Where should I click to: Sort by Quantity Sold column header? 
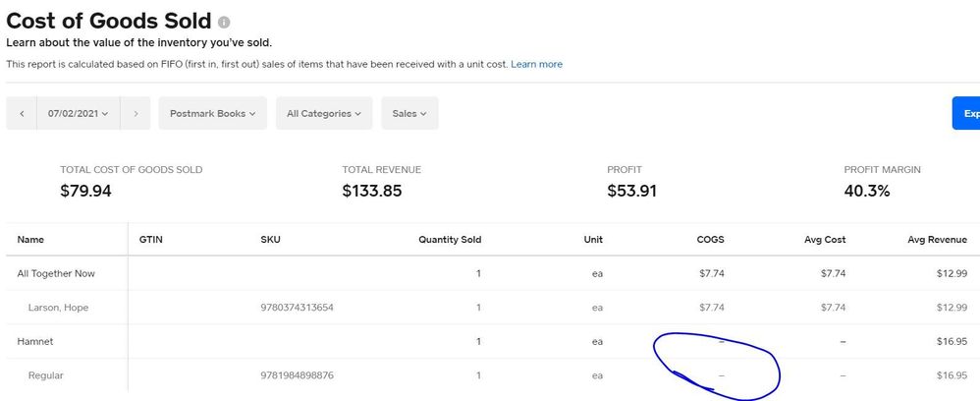(x=450, y=239)
